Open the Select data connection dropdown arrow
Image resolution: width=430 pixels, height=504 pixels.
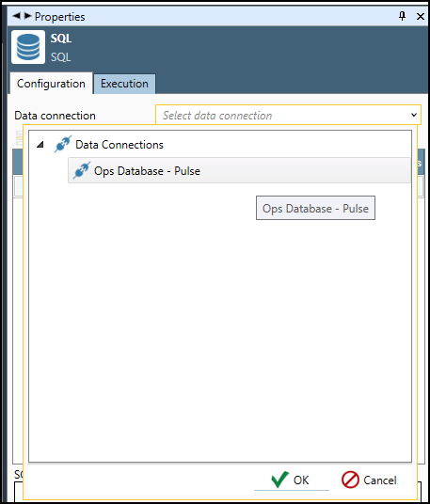click(x=414, y=115)
